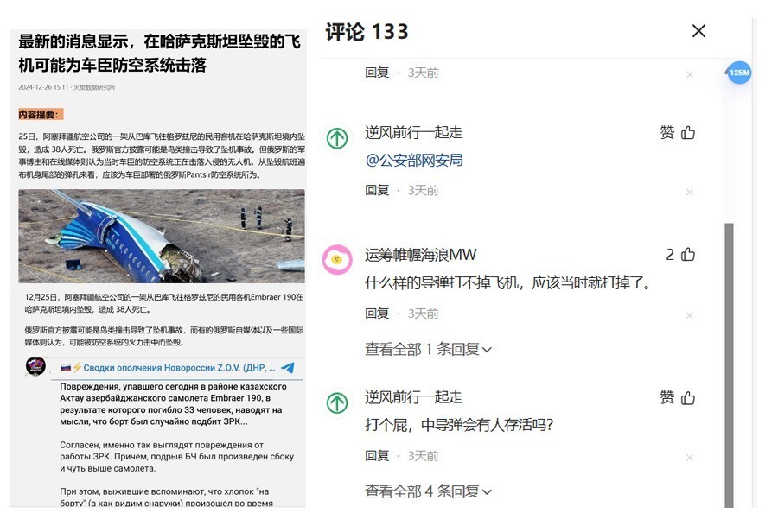Click the crashed plane article photo
This screenshot has height=532, width=778.
click(x=162, y=236)
